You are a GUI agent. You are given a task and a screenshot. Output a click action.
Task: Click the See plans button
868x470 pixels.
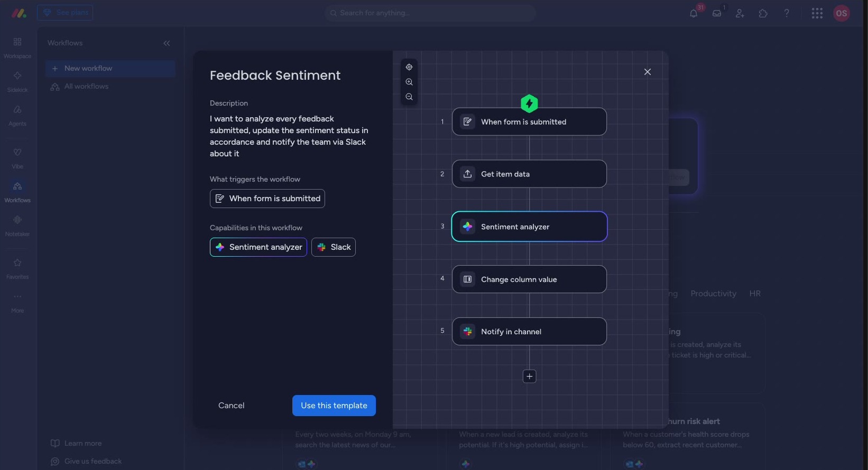point(65,13)
